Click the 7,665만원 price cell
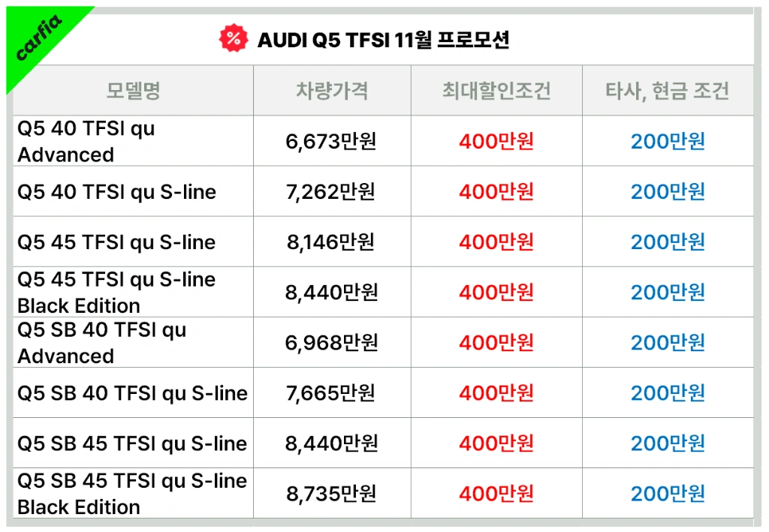Screen dimensions: 769x532 (331, 393)
